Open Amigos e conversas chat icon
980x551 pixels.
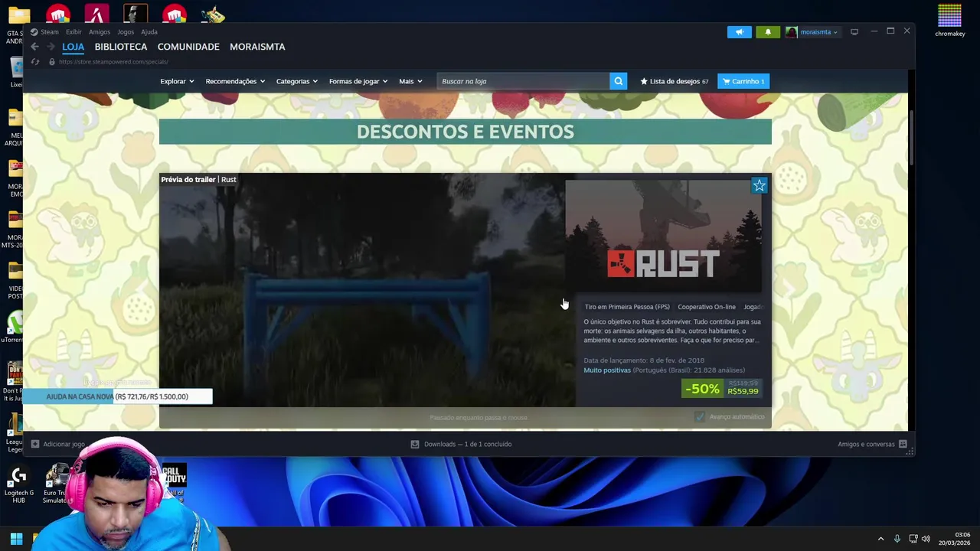tap(903, 444)
